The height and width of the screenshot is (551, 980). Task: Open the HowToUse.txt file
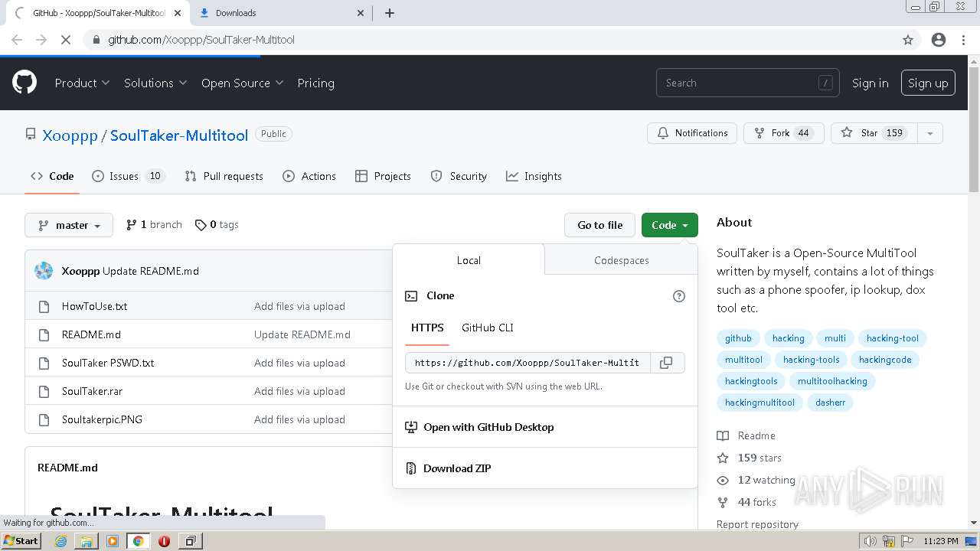[95, 306]
